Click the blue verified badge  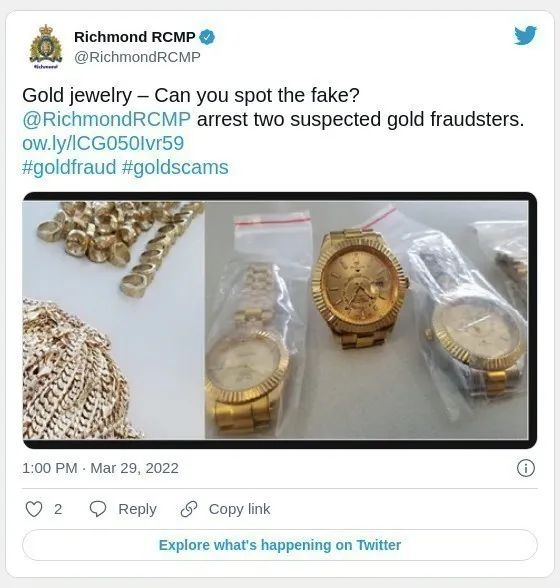coord(207,37)
